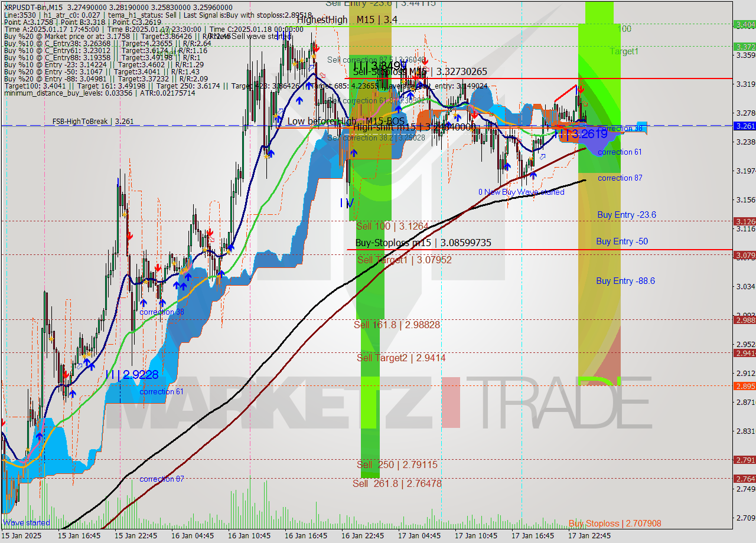
Task: Click the 15 Jan 16:45 time label
Action: tap(78, 536)
